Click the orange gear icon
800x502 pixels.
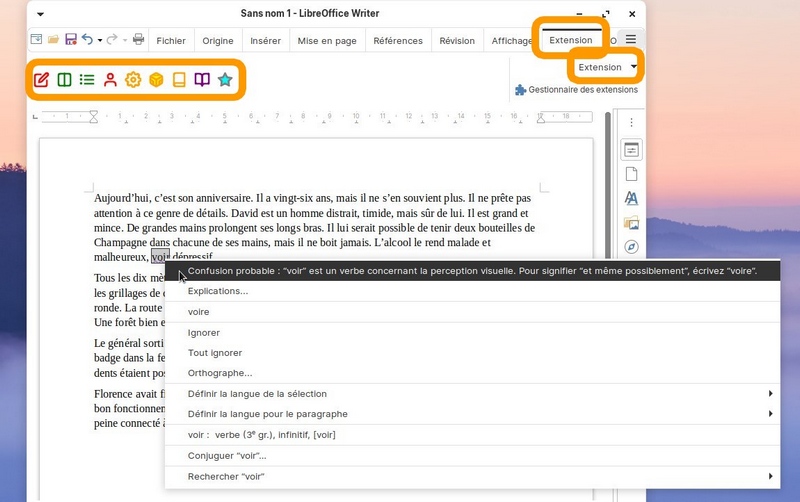tap(133, 80)
